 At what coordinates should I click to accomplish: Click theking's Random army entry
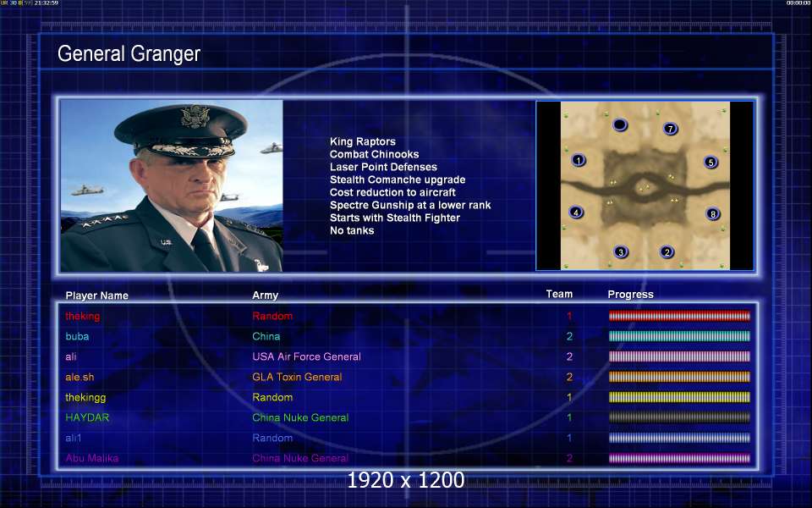pyautogui.click(x=272, y=316)
